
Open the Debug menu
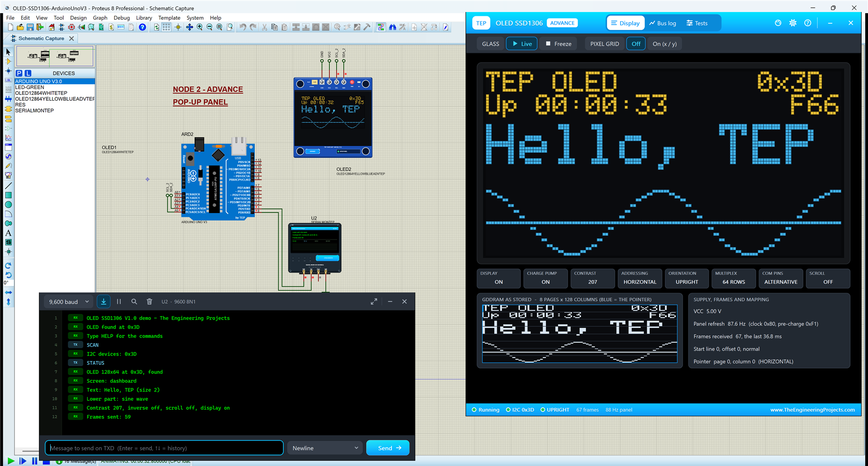point(122,18)
